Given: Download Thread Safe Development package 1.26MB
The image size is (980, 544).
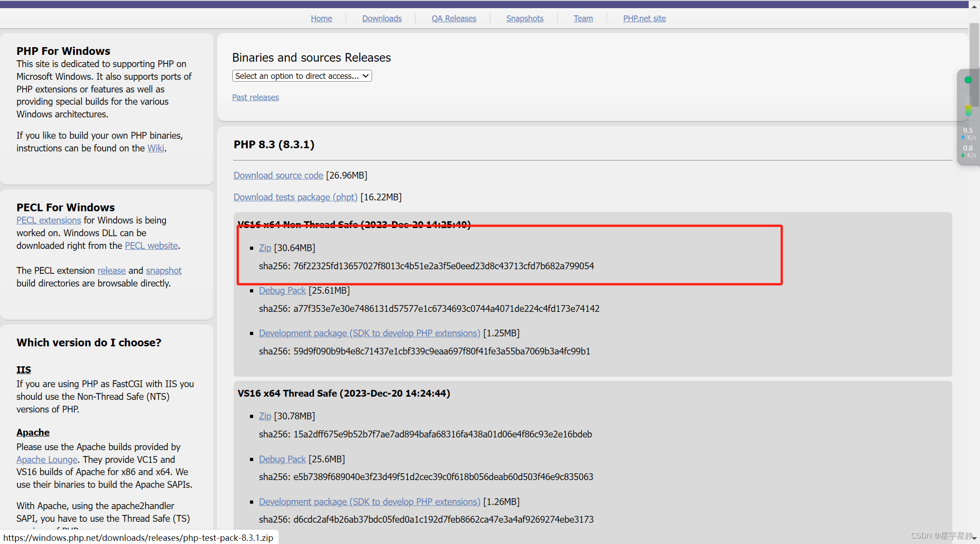Looking at the screenshot, I should tap(369, 502).
